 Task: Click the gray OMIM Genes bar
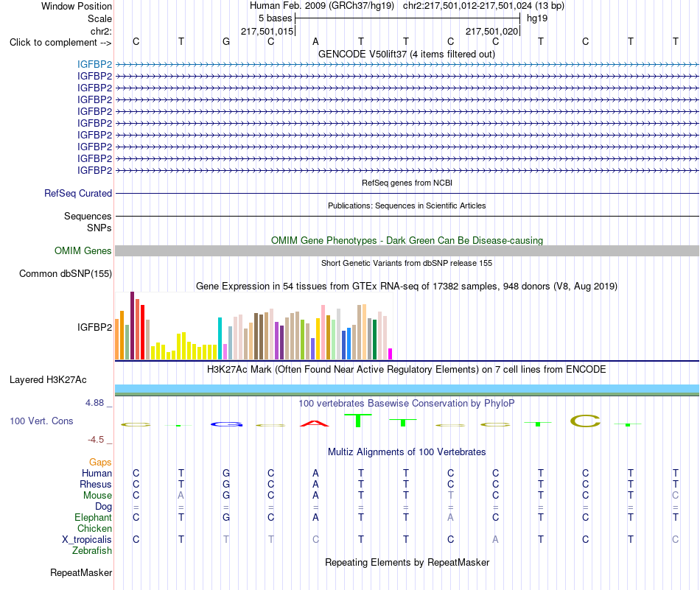407,251
